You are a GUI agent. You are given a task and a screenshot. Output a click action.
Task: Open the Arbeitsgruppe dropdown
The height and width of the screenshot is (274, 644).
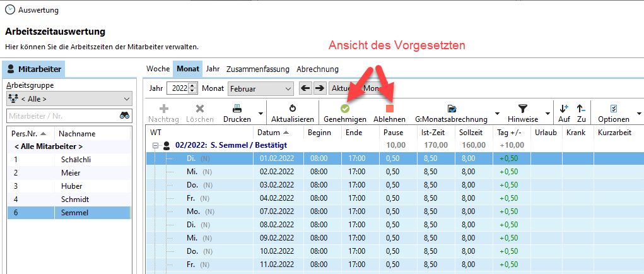(x=69, y=98)
